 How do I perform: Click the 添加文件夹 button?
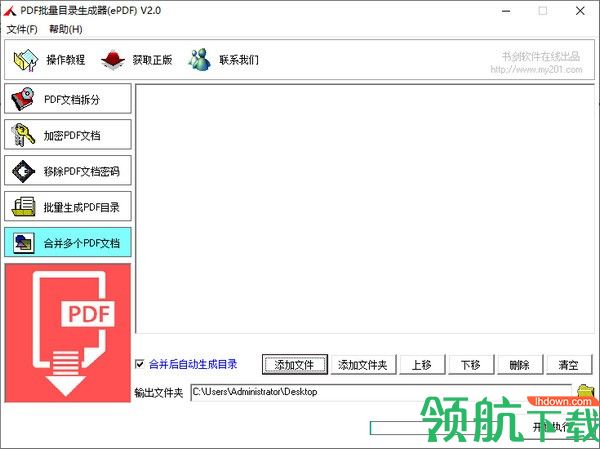coord(363,364)
